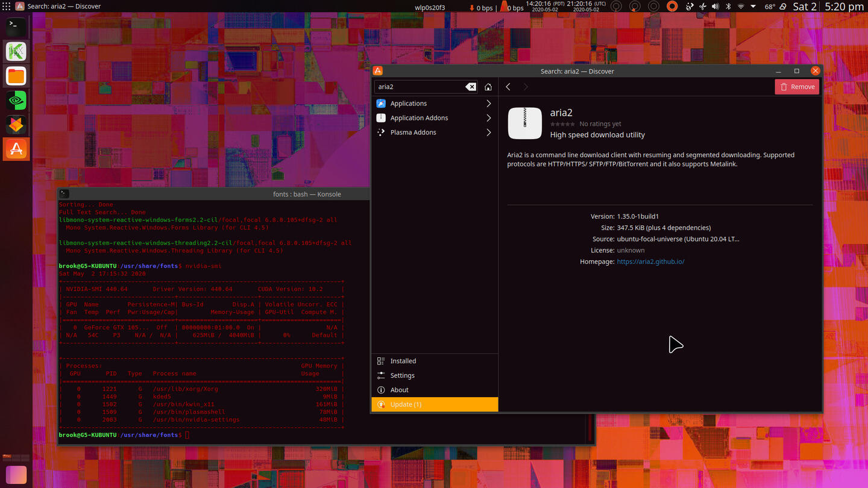Click the 'No ratings yet' text
868x488 pixels.
[600, 124]
